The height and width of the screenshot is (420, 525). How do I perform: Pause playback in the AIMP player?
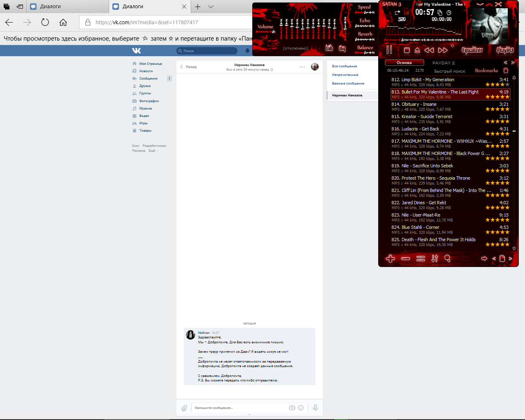point(389,50)
